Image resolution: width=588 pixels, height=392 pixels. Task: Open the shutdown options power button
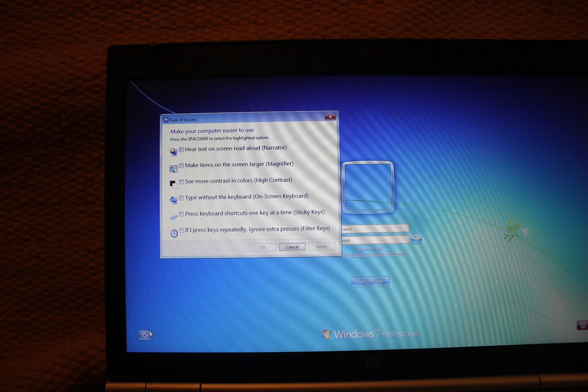pyautogui.click(x=582, y=325)
